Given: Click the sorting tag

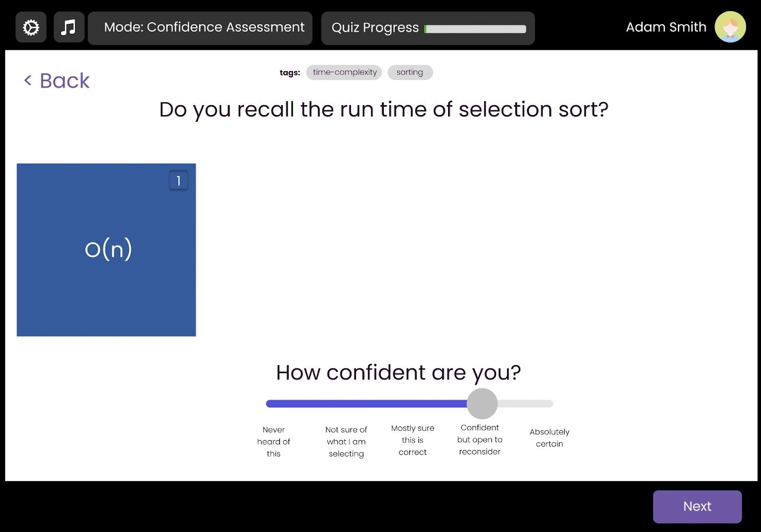Looking at the screenshot, I should click(x=410, y=72).
